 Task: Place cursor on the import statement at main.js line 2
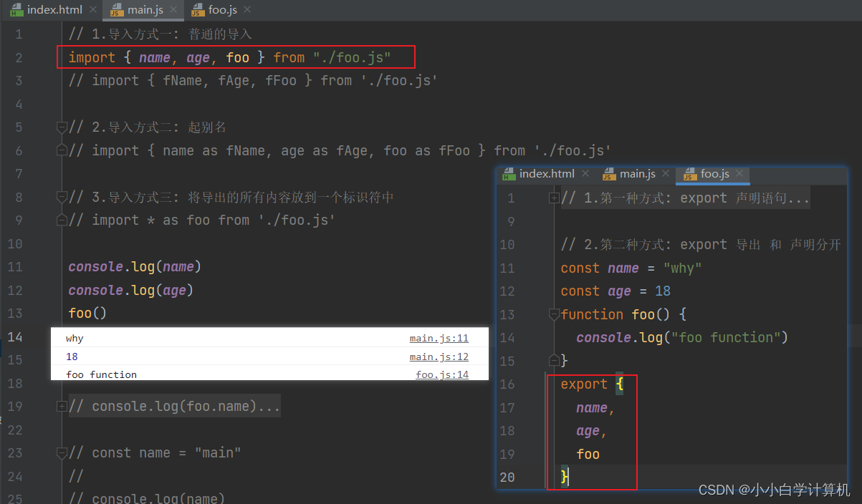click(x=230, y=57)
